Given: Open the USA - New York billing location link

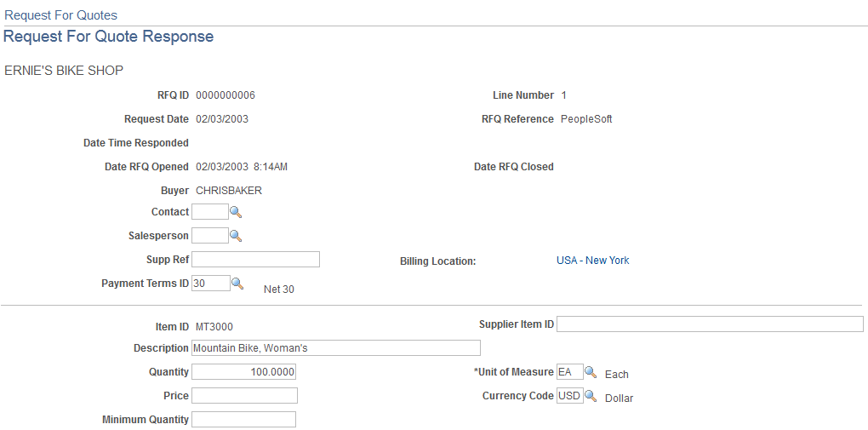Looking at the screenshot, I should [592, 261].
